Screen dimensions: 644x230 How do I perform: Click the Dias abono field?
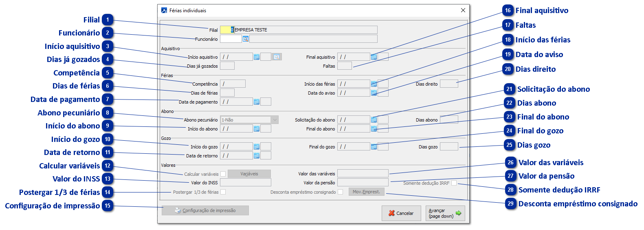pos(449,119)
